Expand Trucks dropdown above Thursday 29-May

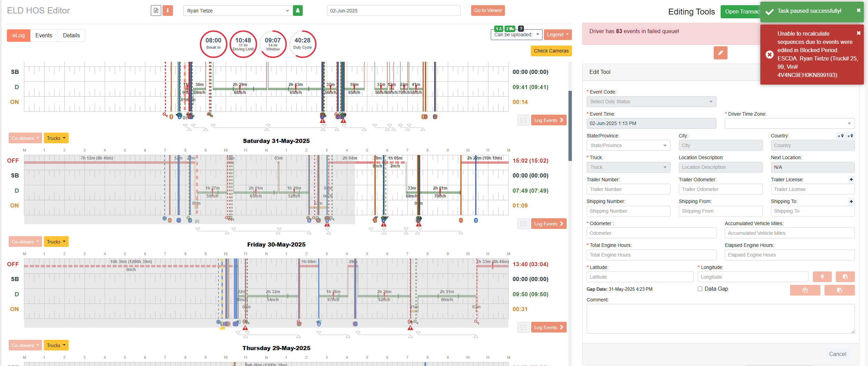click(x=56, y=345)
